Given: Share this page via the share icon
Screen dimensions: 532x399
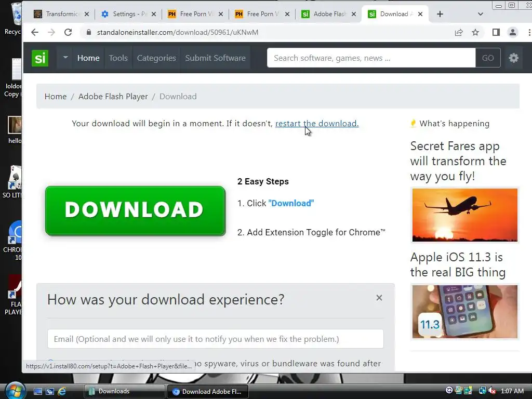Looking at the screenshot, I should pos(459,32).
